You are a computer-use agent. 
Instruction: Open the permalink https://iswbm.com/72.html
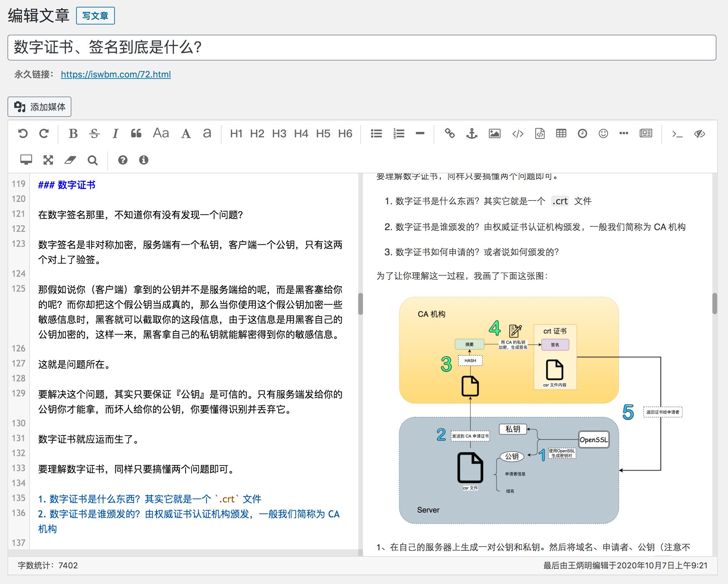click(116, 74)
